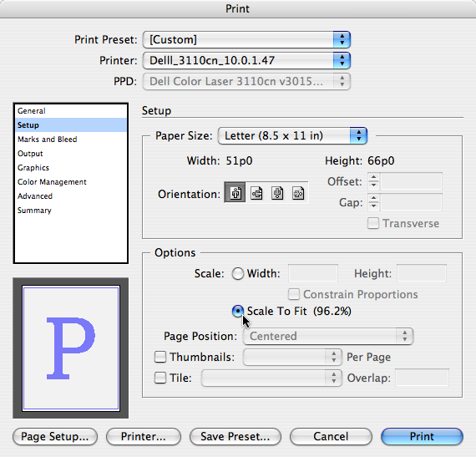This screenshot has width=476, height=457.
Task: Select Setup in the panel list
Action: [71, 125]
